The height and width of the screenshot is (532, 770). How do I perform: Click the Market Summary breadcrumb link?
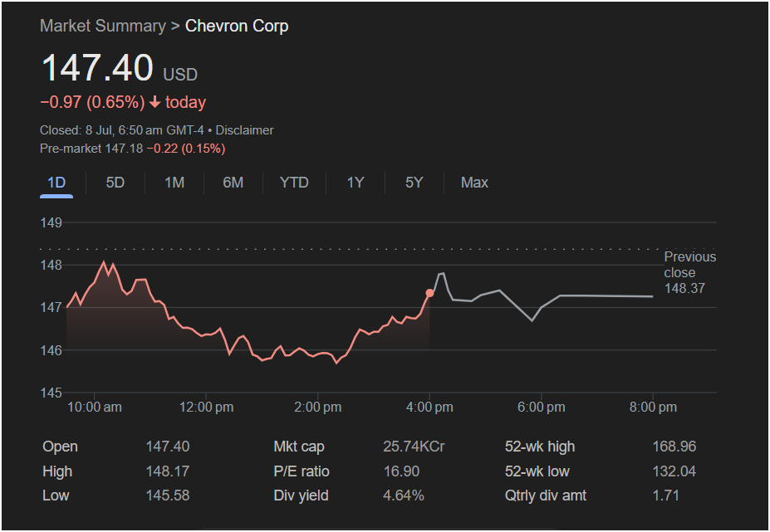pyautogui.click(x=103, y=26)
